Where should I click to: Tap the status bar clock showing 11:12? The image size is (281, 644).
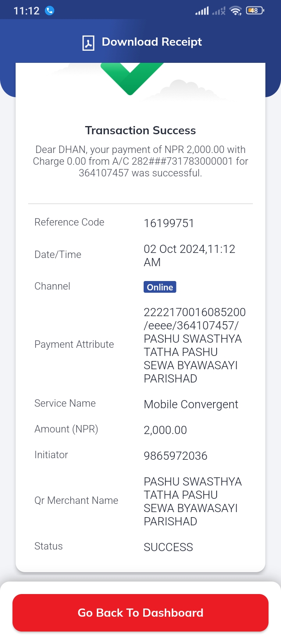[x=27, y=11]
